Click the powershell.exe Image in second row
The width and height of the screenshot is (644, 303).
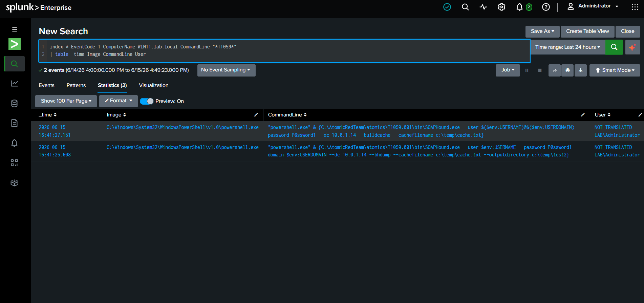pos(183,147)
